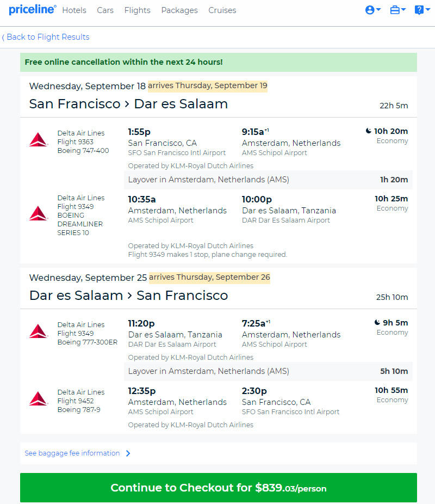Click Delta logo beside Flight 9452

point(39,399)
